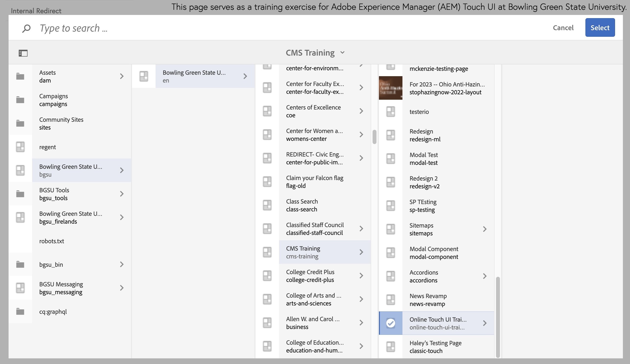Open the CMS Training breadcrumb dropdown
The width and height of the screenshot is (630, 364).
342,52
